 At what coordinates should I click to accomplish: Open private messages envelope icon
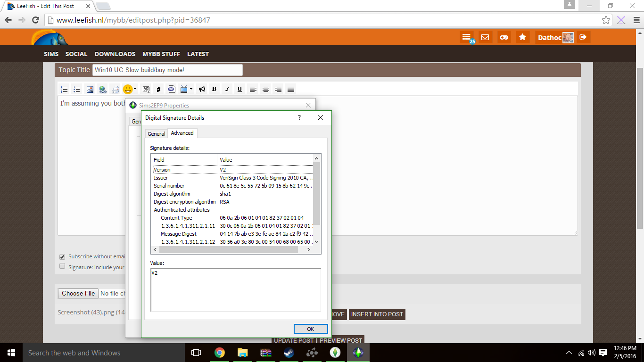pyautogui.click(x=485, y=37)
